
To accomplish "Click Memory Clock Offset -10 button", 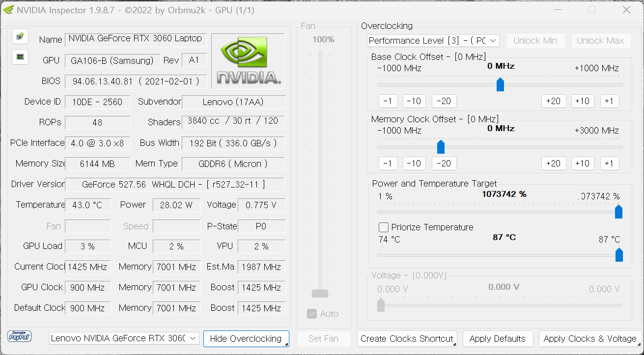I will (x=414, y=164).
